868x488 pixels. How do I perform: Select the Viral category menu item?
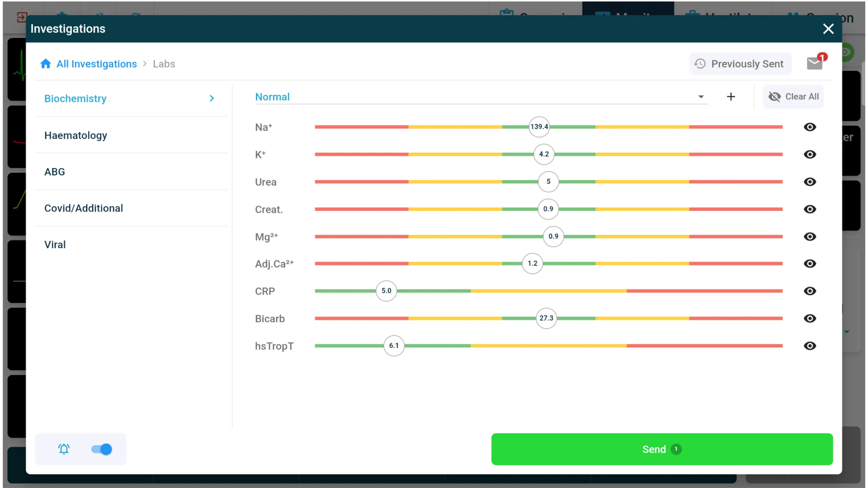[x=55, y=244]
